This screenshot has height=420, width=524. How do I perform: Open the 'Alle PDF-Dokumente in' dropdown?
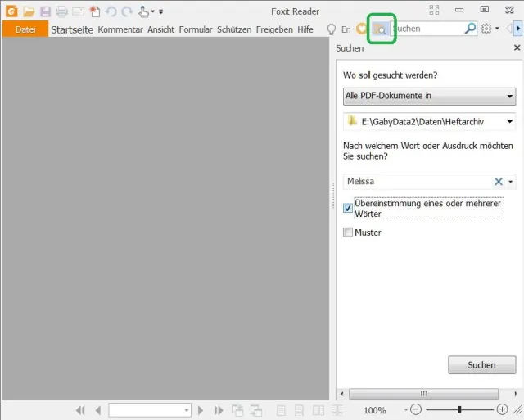[x=429, y=97]
